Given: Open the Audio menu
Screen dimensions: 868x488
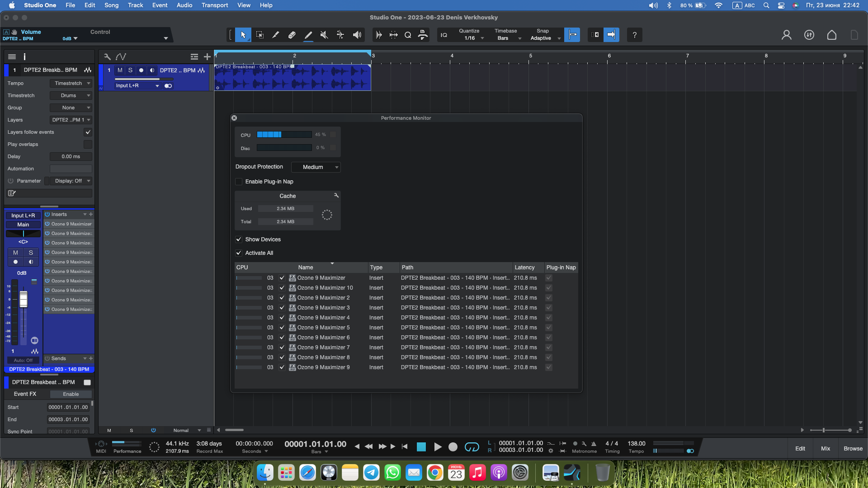Looking at the screenshot, I should pyautogui.click(x=184, y=5).
